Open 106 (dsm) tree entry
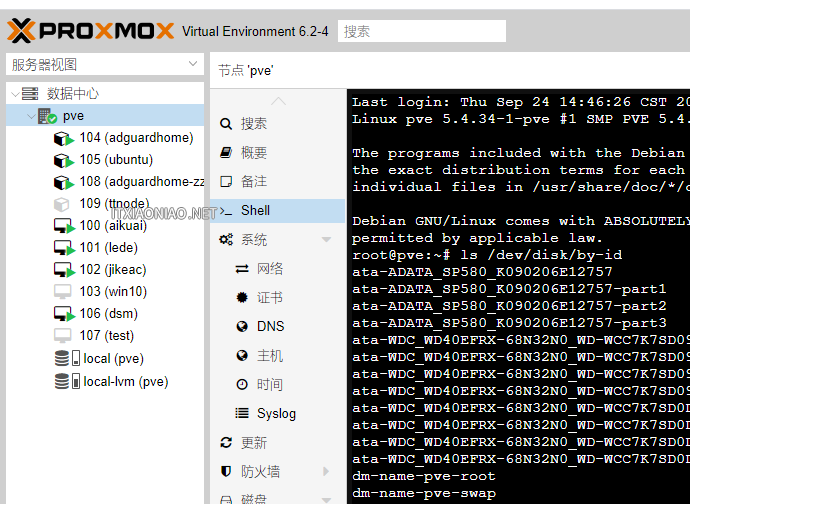 click(x=108, y=314)
